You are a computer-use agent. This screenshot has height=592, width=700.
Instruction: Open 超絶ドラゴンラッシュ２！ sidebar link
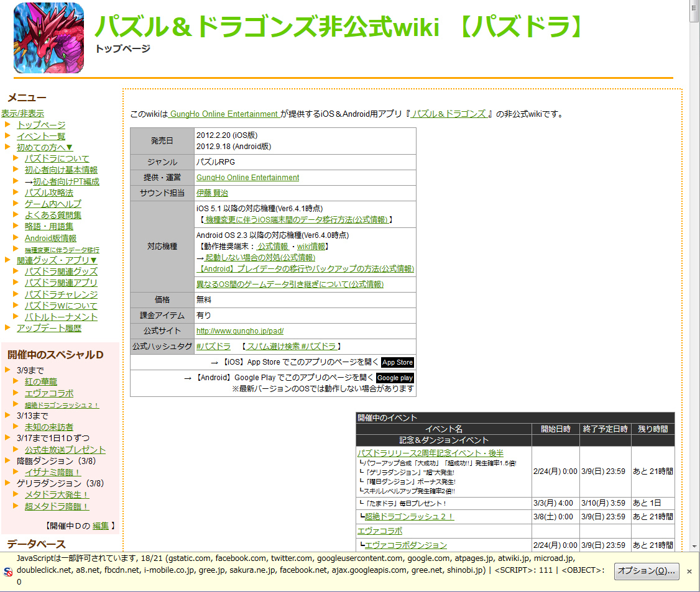62,405
